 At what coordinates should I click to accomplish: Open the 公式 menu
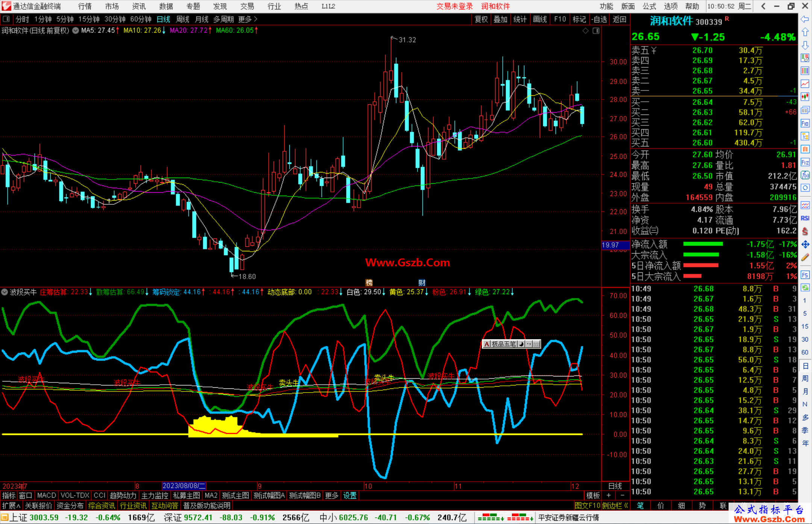649,6
